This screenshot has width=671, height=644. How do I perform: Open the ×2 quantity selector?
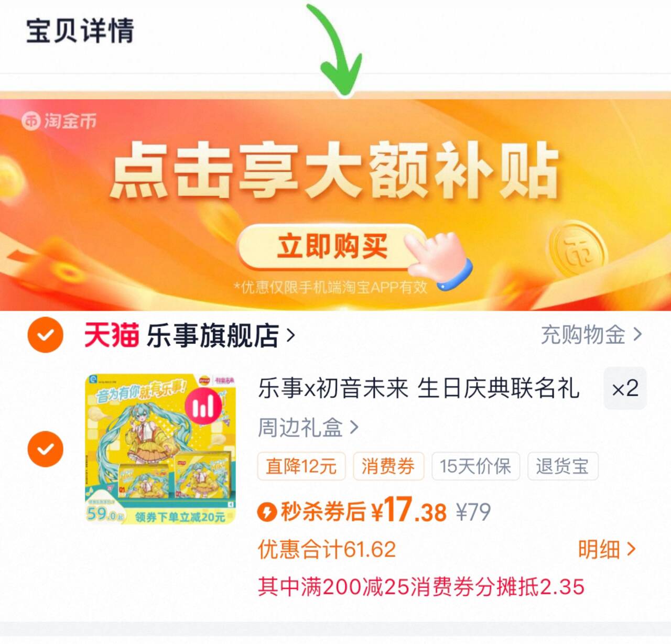pos(625,389)
